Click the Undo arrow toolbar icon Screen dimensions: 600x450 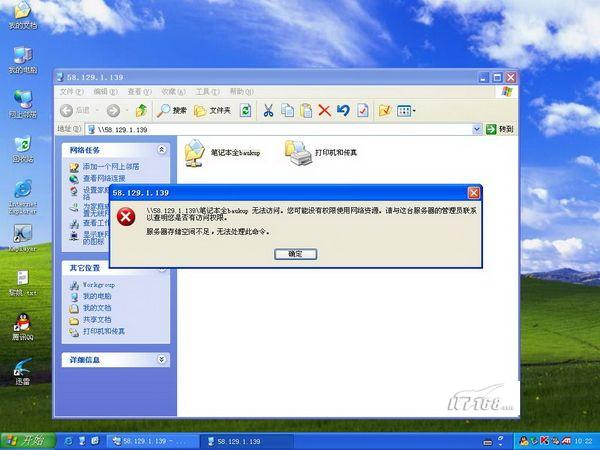[343, 110]
